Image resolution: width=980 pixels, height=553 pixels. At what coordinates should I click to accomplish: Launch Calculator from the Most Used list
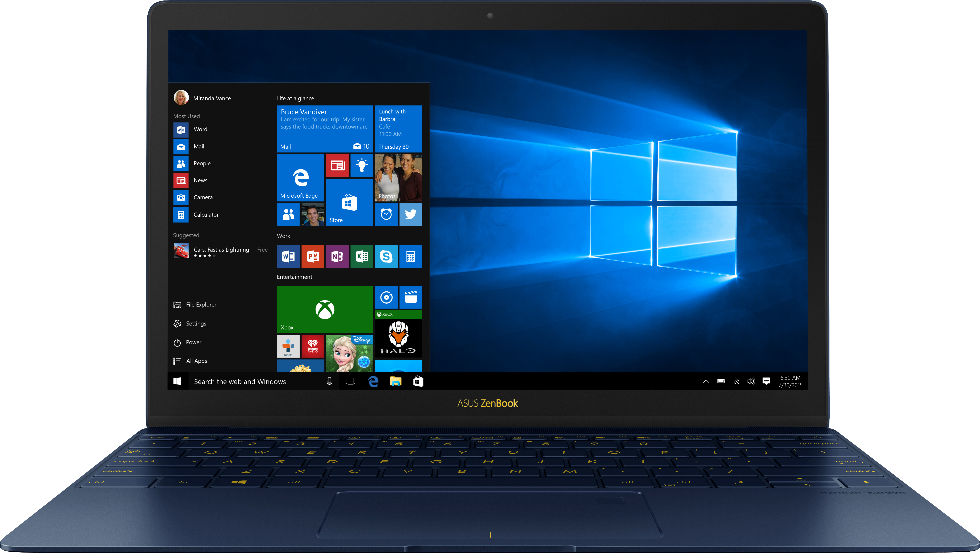coord(196,214)
